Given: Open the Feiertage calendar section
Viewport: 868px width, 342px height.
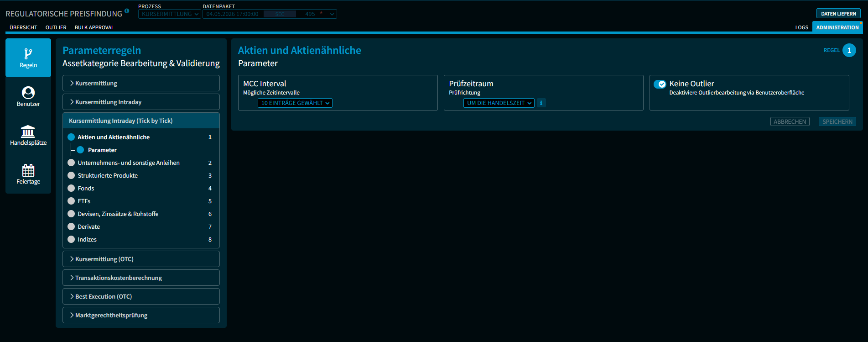Looking at the screenshot, I should click(x=28, y=174).
